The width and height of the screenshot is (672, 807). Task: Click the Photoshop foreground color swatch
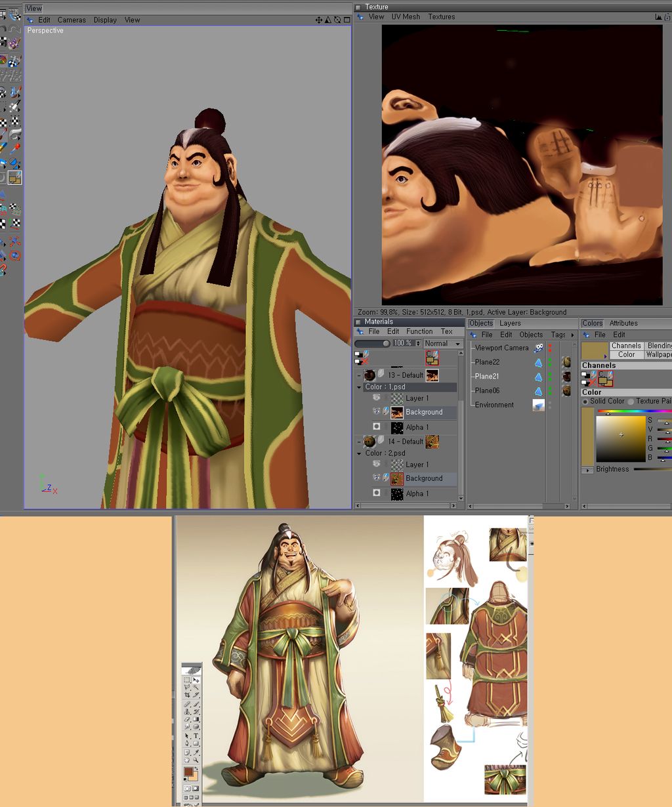[189, 772]
